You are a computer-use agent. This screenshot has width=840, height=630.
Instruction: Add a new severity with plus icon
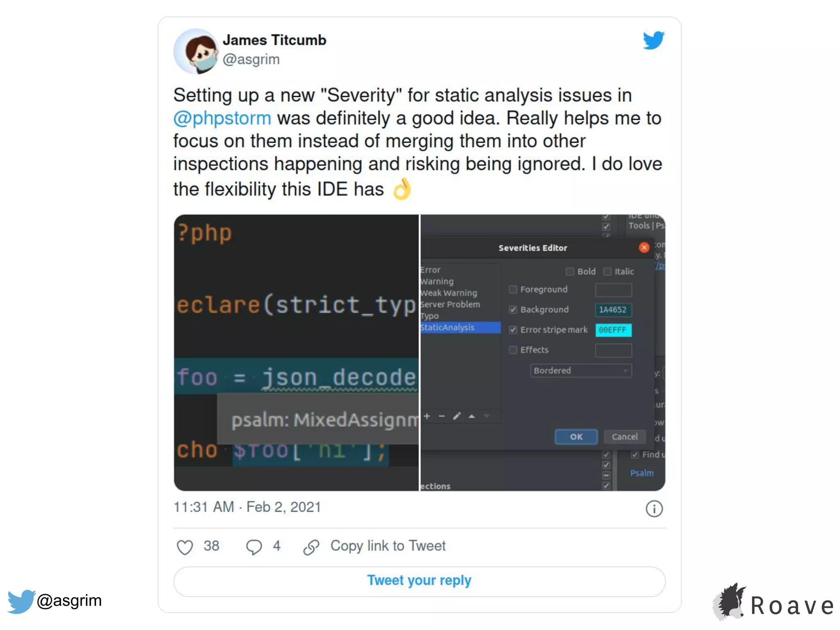point(427,416)
